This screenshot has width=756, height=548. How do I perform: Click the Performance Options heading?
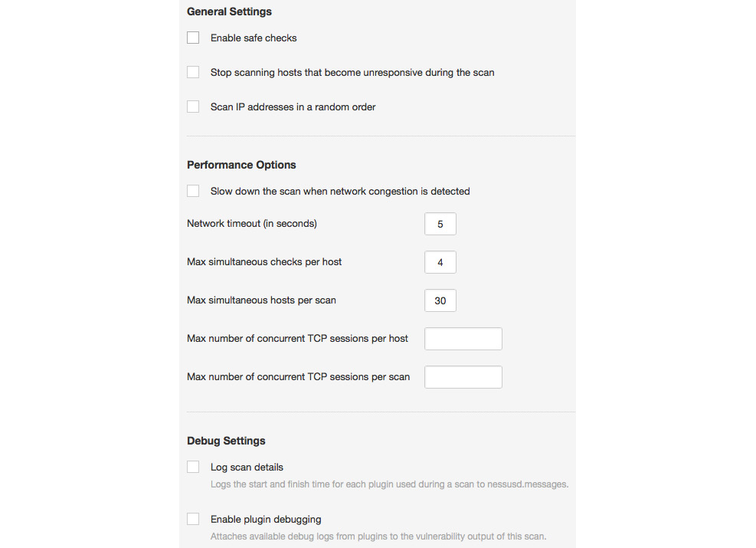point(241,165)
